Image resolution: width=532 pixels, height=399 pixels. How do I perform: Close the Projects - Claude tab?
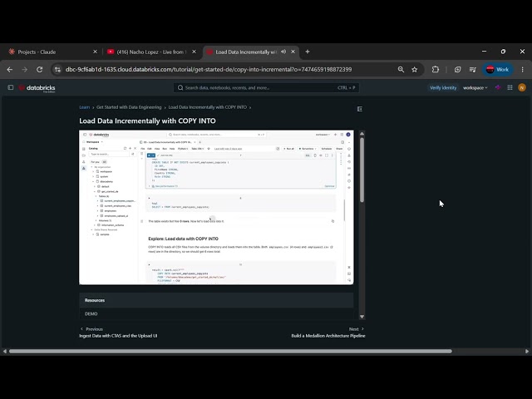95,52
